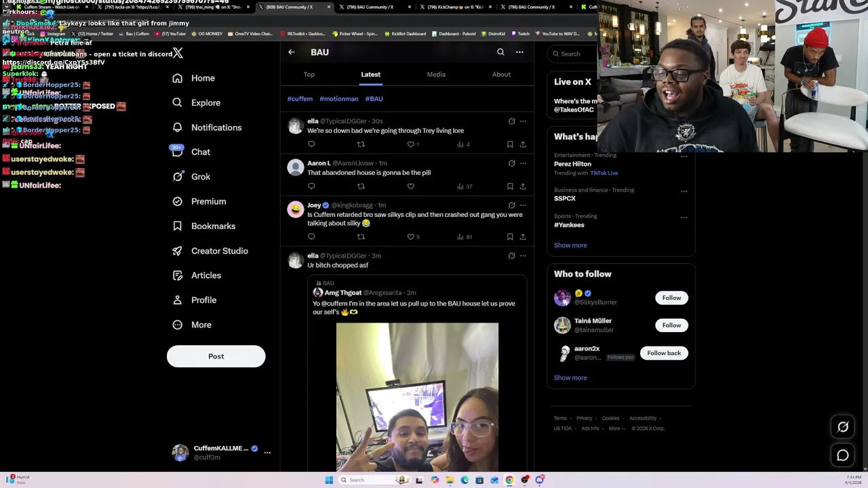The height and width of the screenshot is (488, 868).
Task: Share Aaron L's abandoned house post
Action: [523, 186]
